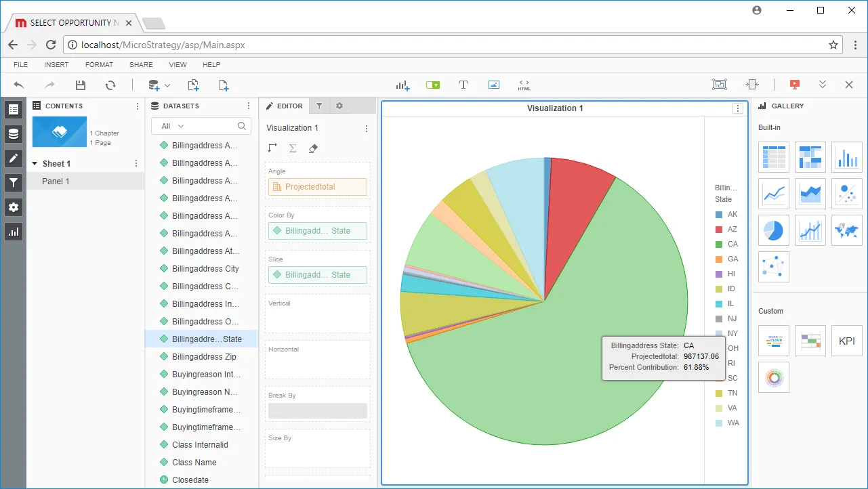Start Presentation mode with the red icon

(793, 85)
